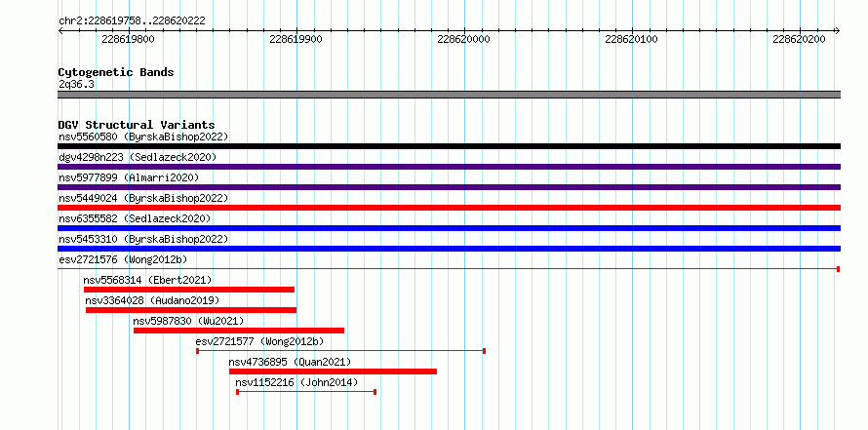Select the red nsv5449024 variant bar

point(449,208)
